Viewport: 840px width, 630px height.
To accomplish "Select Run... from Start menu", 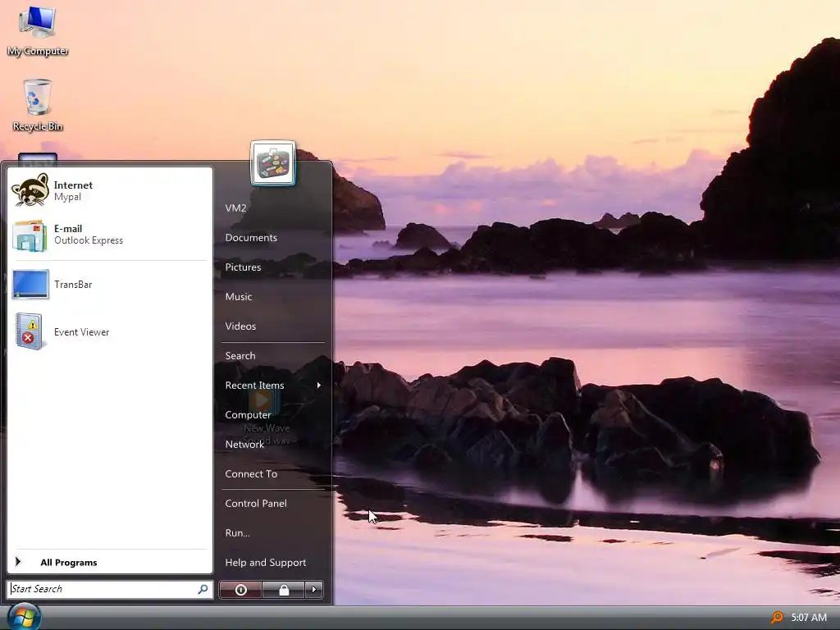I will pos(237,532).
